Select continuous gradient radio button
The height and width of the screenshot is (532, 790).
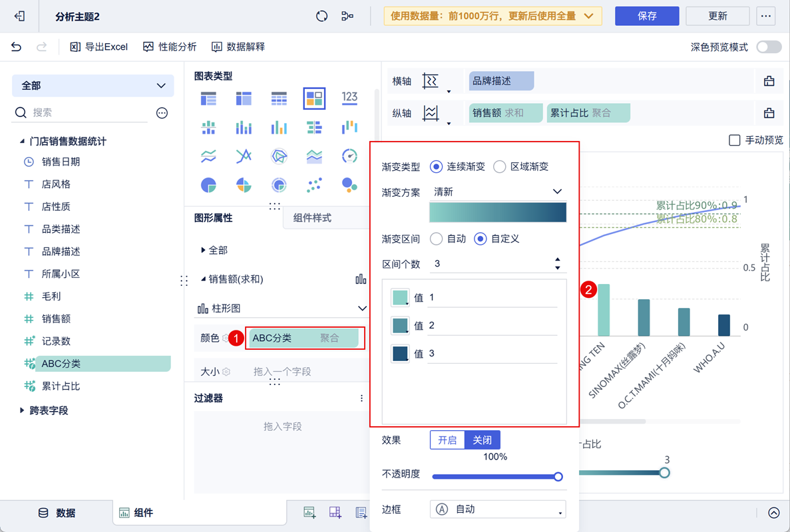(x=437, y=167)
